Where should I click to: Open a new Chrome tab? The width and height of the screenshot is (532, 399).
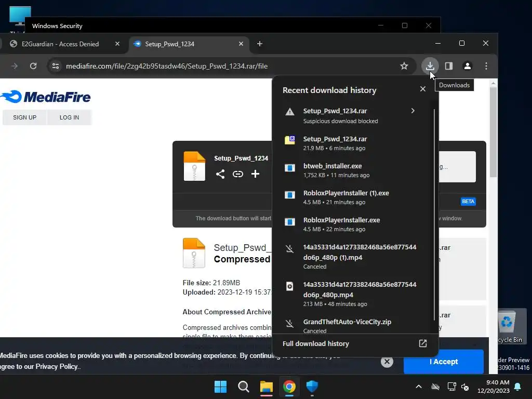[x=260, y=44]
